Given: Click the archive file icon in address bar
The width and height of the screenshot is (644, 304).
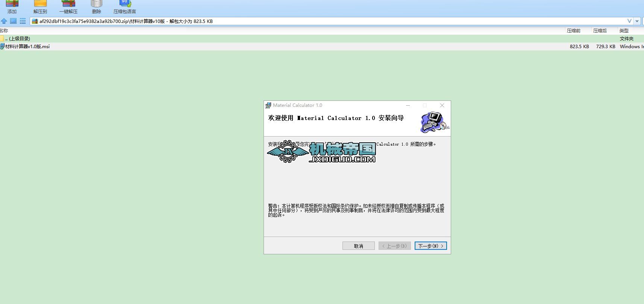Looking at the screenshot, I should pos(35,21).
